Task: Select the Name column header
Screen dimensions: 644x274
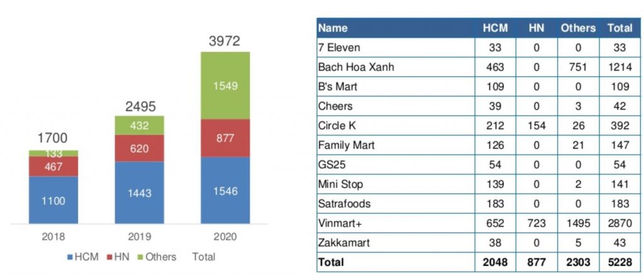Action: [x=333, y=28]
